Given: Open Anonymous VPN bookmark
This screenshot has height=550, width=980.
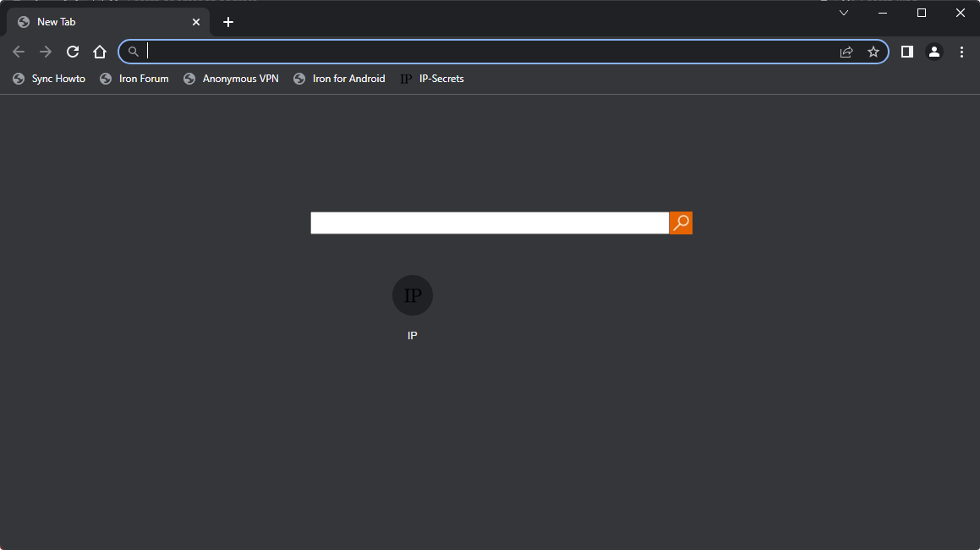Looking at the screenshot, I should pyautogui.click(x=232, y=79).
